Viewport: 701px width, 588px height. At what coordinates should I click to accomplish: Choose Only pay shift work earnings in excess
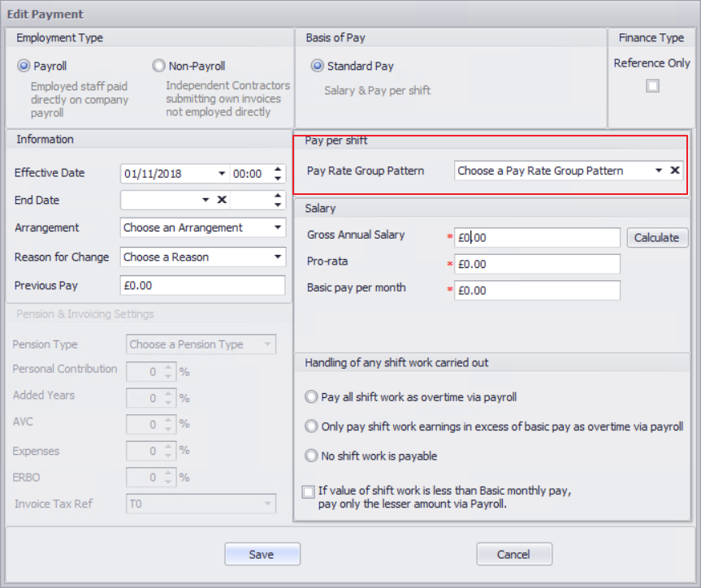tap(311, 426)
